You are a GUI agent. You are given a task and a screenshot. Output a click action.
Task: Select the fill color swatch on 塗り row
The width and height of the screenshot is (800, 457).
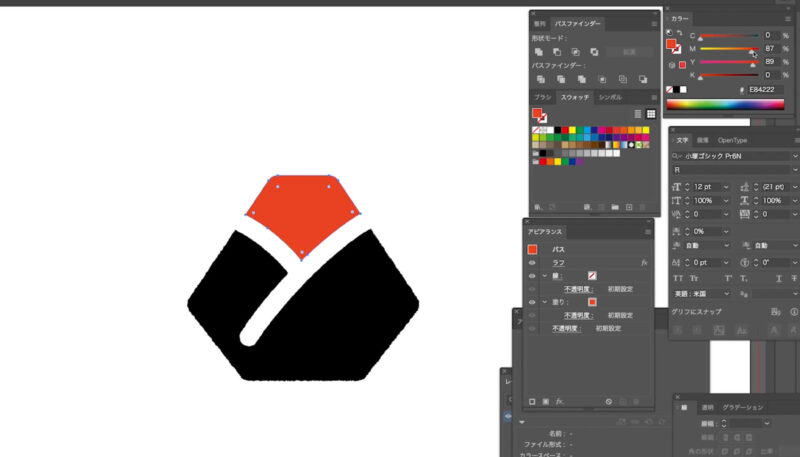(592, 302)
